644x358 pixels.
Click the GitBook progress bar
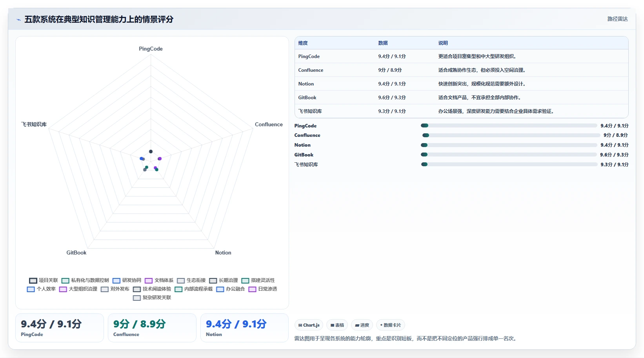[509, 155]
